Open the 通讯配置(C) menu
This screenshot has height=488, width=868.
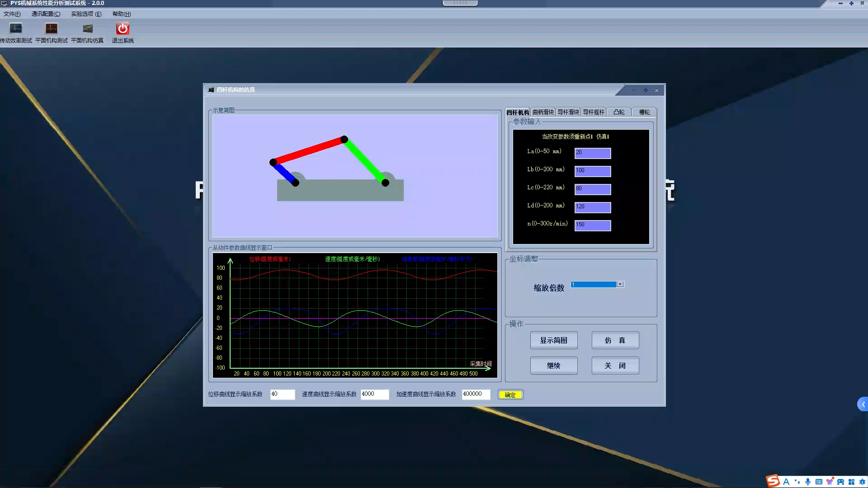[x=46, y=14]
